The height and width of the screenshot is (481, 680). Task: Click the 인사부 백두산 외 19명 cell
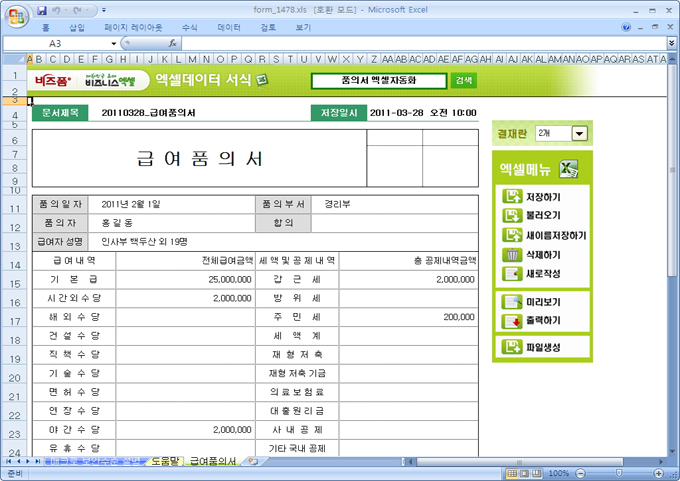click(283, 242)
